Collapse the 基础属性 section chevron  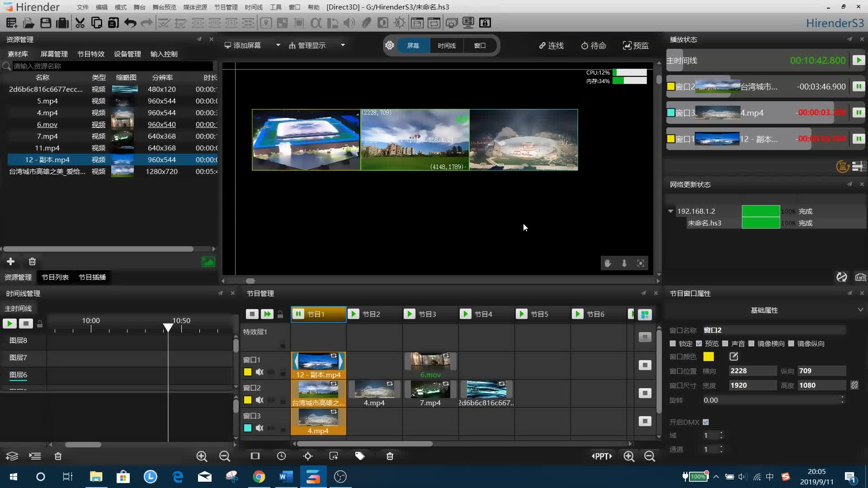point(860,310)
